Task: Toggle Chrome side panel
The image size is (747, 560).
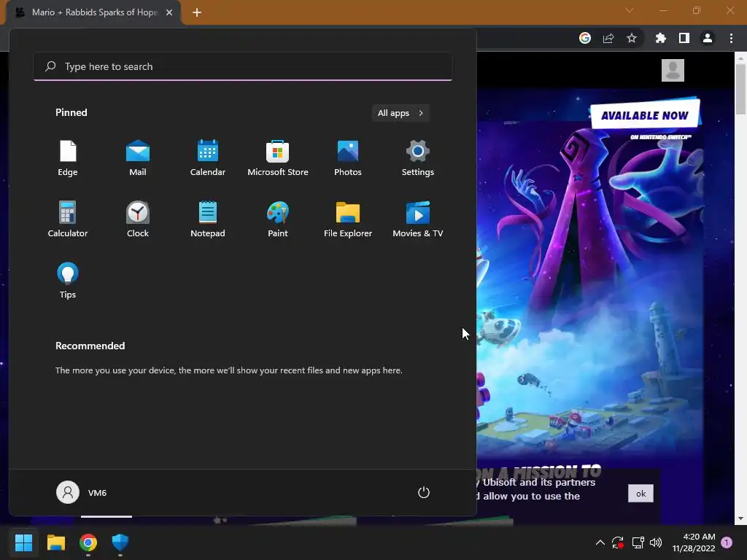Action: (x=684, y=38)
